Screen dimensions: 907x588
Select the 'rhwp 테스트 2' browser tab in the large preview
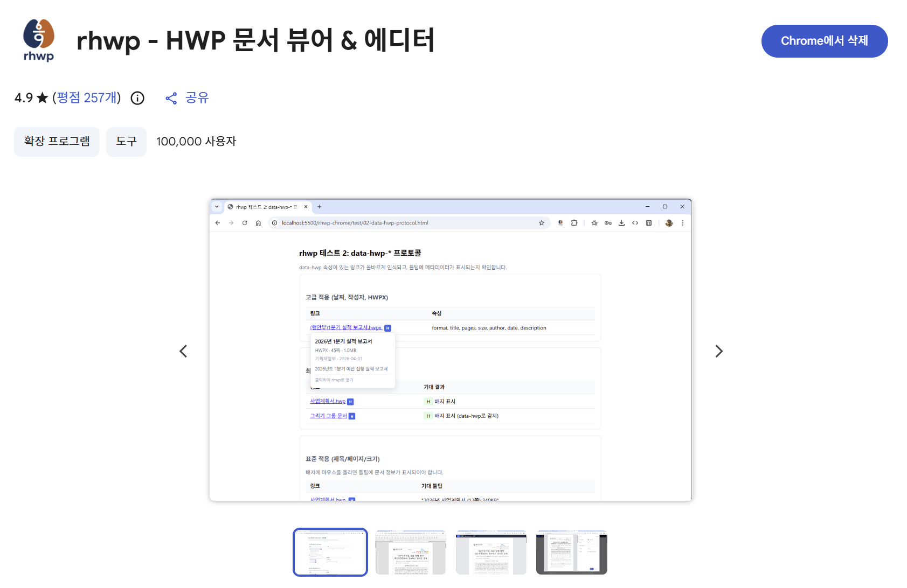pos(267,207)
